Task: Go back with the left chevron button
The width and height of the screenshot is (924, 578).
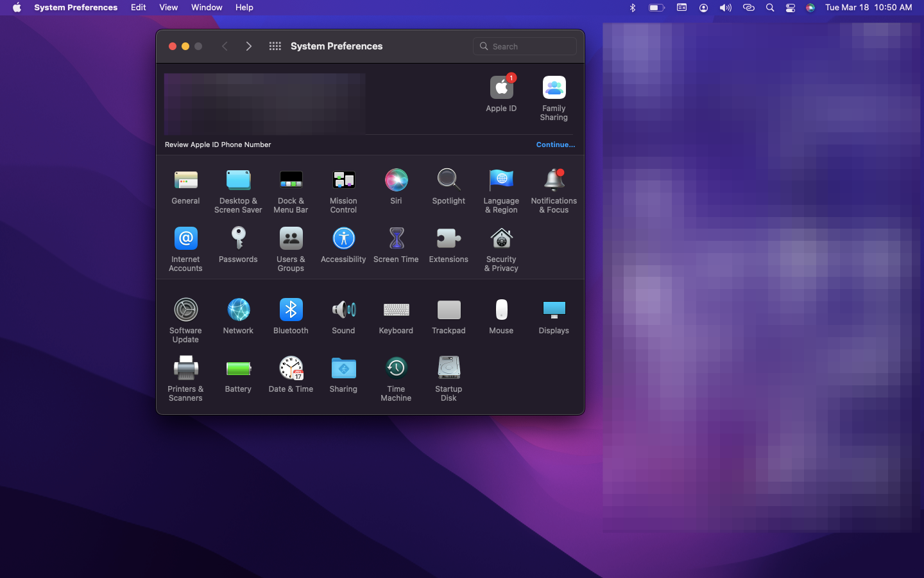Action: (x=225, y=46)
